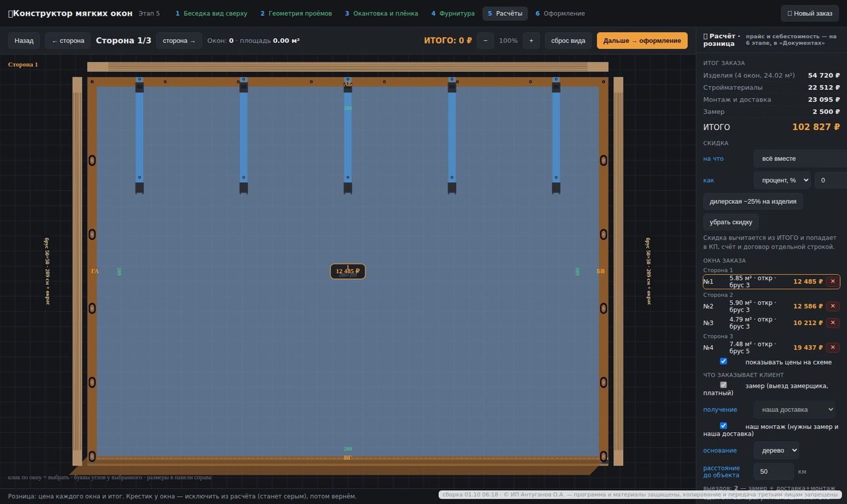This screenshot has width=847, height=504.
Task: Go to the previous side with "← сторона"
Action: [68, 41]
